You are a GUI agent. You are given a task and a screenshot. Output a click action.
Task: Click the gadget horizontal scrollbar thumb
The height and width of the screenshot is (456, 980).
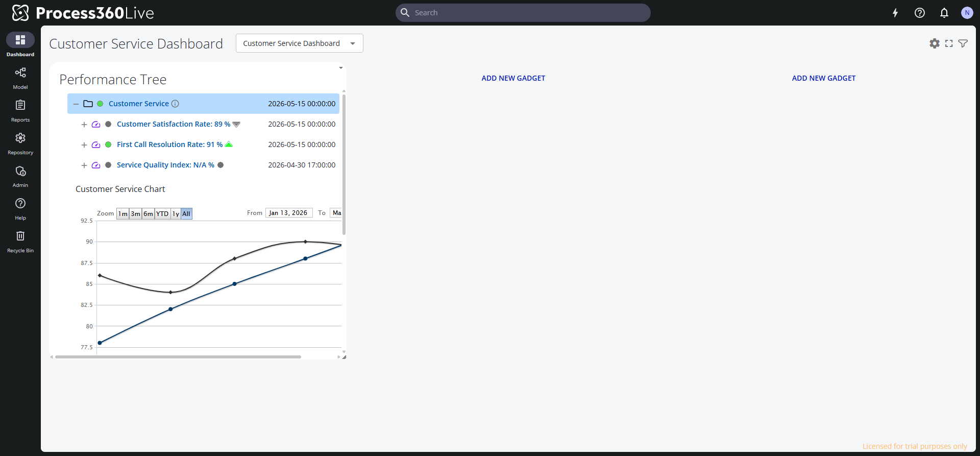coord(178,357)
